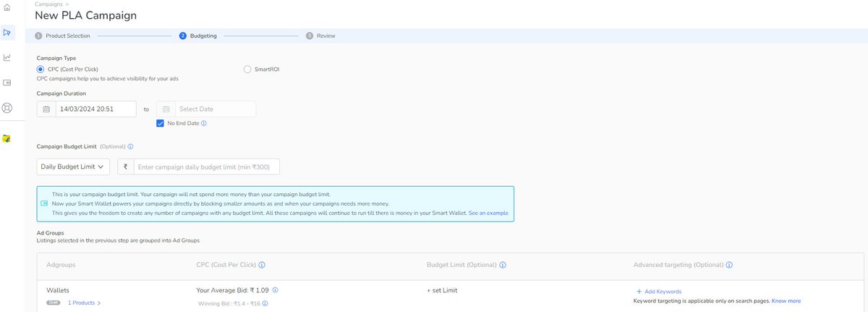
Task: Click set Limit for Wallets adgroup
Action: pos(442,290)
